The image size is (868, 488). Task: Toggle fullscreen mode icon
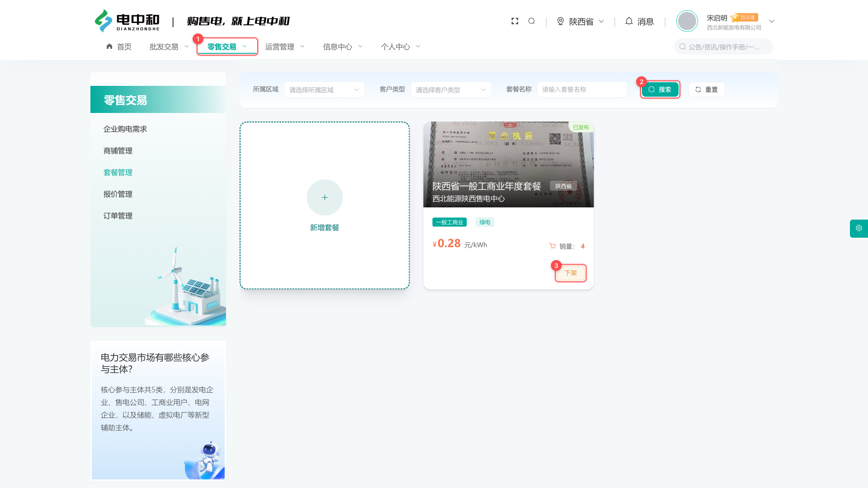coord(514,21)
